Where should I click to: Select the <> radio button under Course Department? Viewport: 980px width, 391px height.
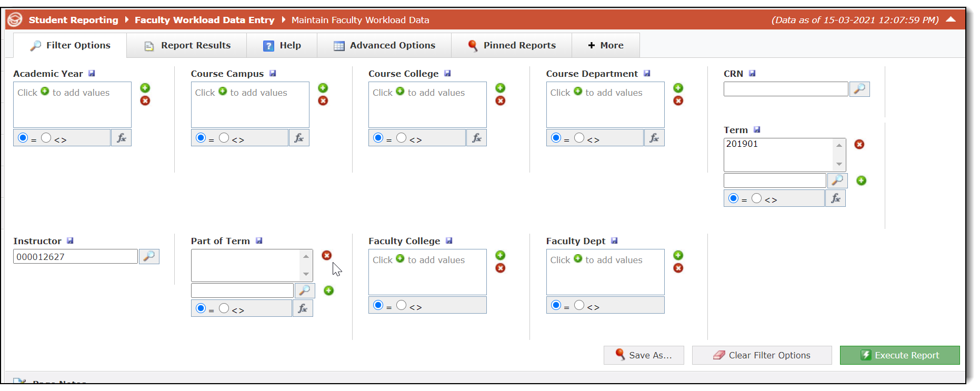click(x=579, y=137)
